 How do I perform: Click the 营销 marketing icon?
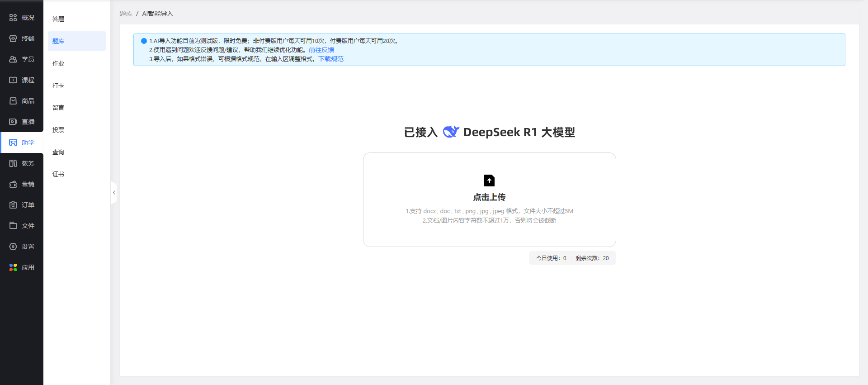coord(13,184)
